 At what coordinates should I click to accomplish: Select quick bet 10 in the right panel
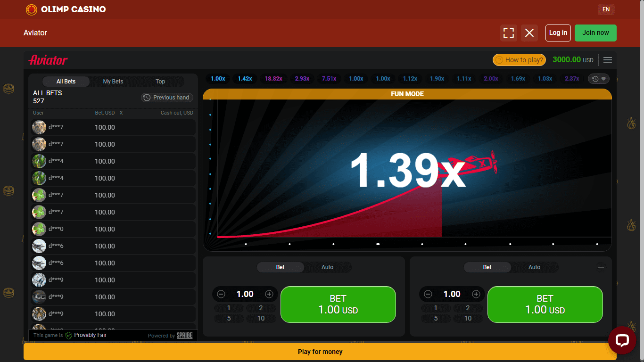[468, 319]
